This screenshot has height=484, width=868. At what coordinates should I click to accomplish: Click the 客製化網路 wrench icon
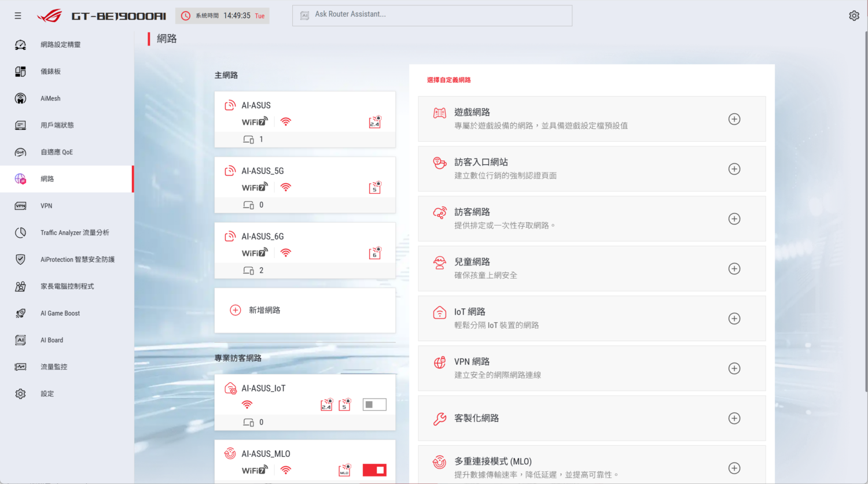click(x=440, y=419)
